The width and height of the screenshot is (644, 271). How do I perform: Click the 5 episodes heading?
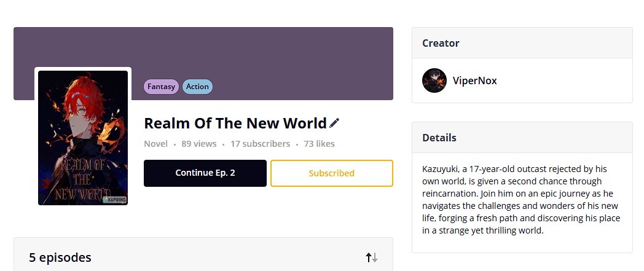(x=60, y=257)
